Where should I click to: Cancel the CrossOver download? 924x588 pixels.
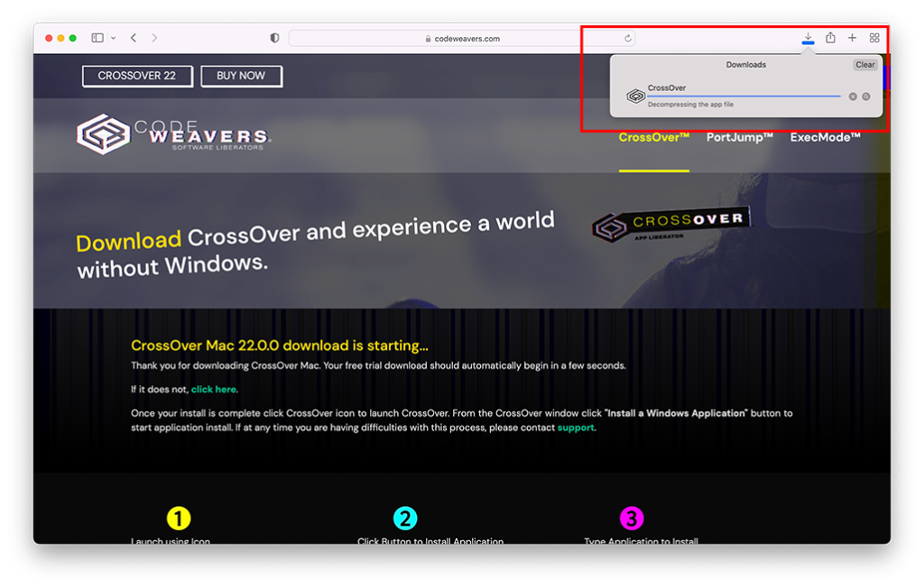853,96
